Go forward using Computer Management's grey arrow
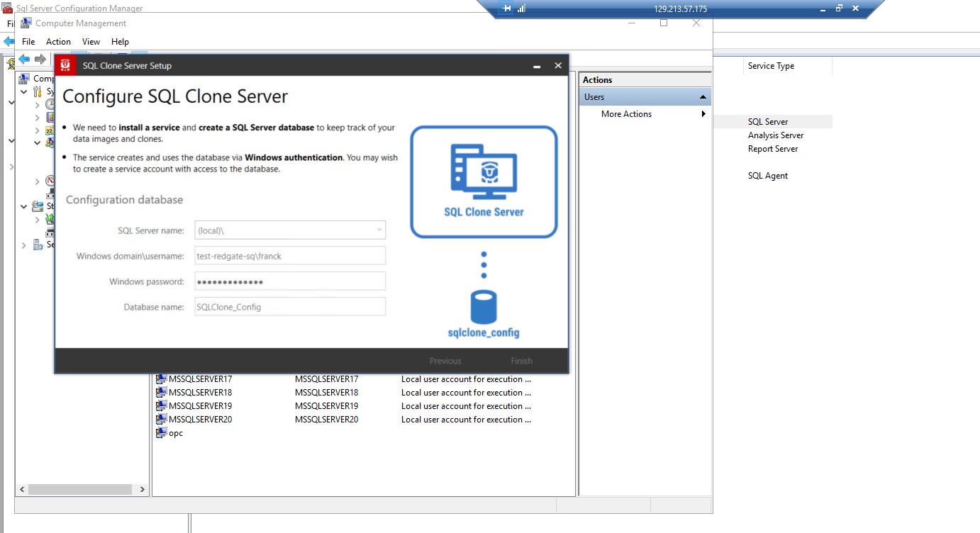This screenshot has height=533, width=980. [40, 59]
